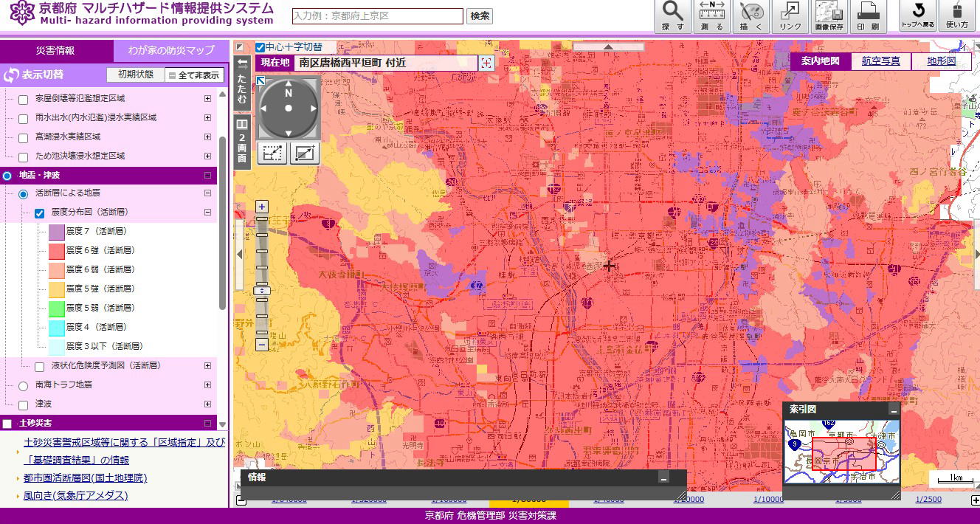The height and width of the screenshot is (524, 980).
Task: Toggle the 中心十字切替 checkbox
Action: pyautogui.click(x=260, y=47)
